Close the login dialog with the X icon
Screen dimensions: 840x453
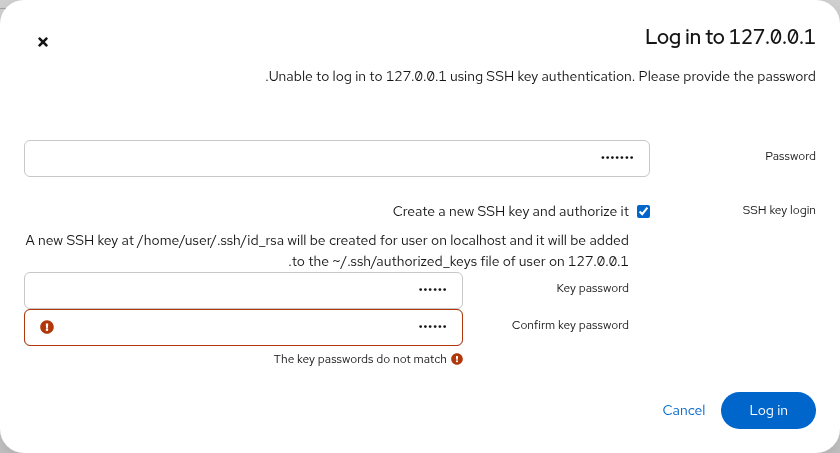43,42
